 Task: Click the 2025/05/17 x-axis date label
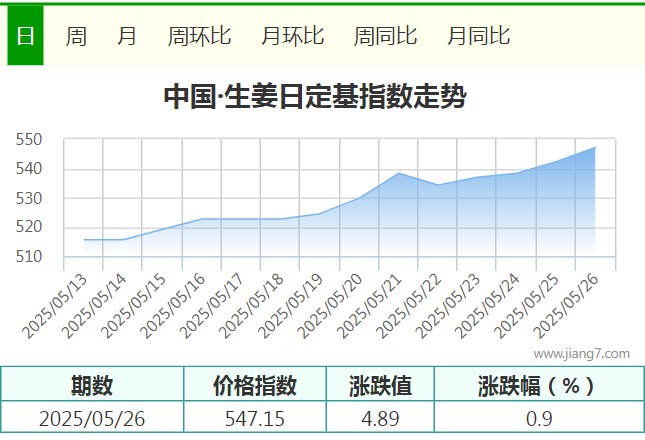(212, 306)
